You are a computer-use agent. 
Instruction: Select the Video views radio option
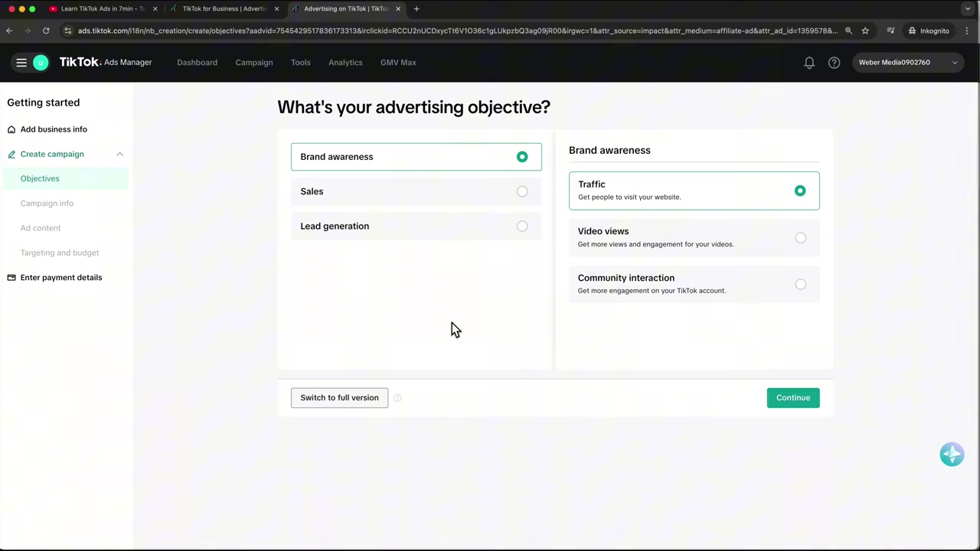click(x=800, y=238)
